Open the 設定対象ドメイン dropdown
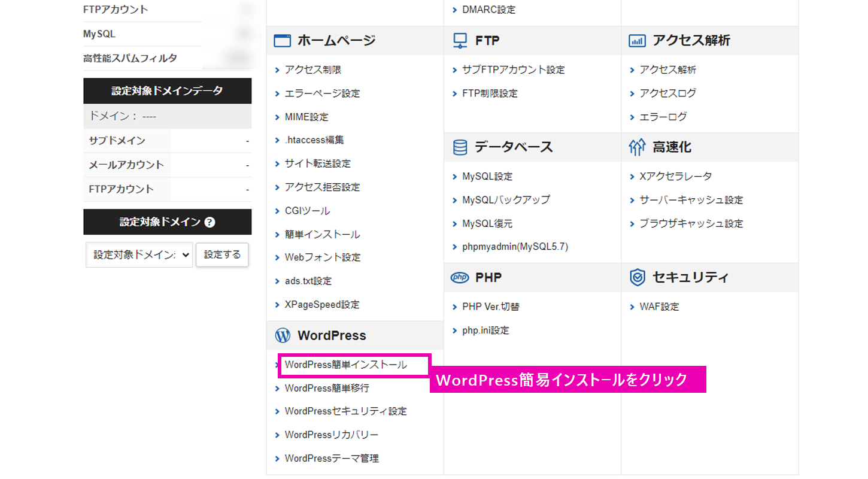The image size is (868, 479). pyautogui.click(x=139, y=254)
